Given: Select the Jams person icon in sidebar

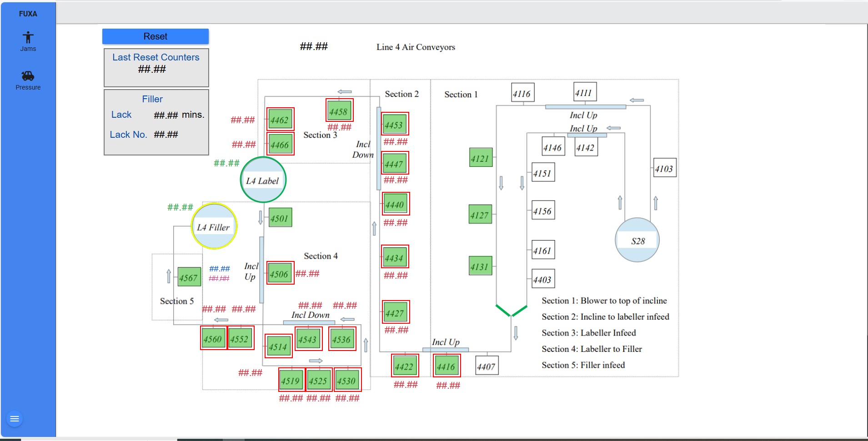Looking at the screenshot, I should click(x=28, y=41).
